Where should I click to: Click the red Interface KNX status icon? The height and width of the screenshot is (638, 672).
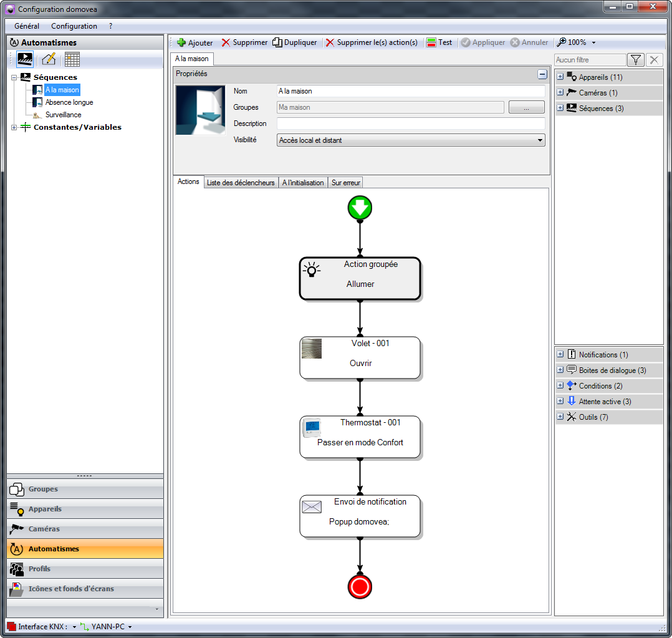coord(12,627)
